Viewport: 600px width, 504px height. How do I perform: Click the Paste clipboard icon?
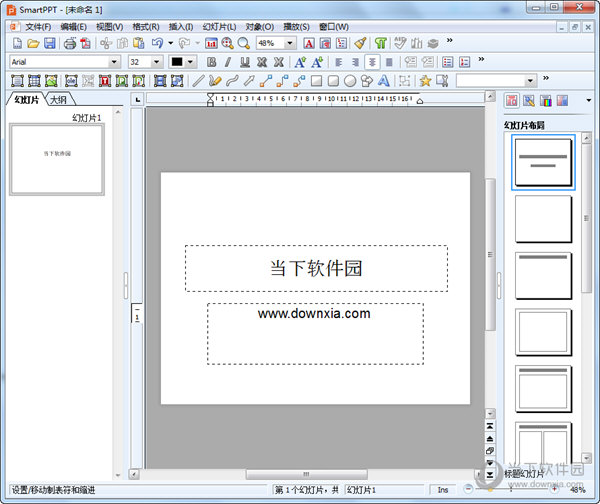139,43
